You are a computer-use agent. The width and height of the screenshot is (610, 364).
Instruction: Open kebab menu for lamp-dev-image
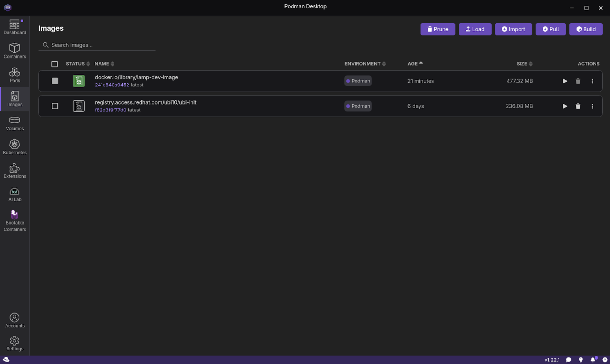pos(592,81)
